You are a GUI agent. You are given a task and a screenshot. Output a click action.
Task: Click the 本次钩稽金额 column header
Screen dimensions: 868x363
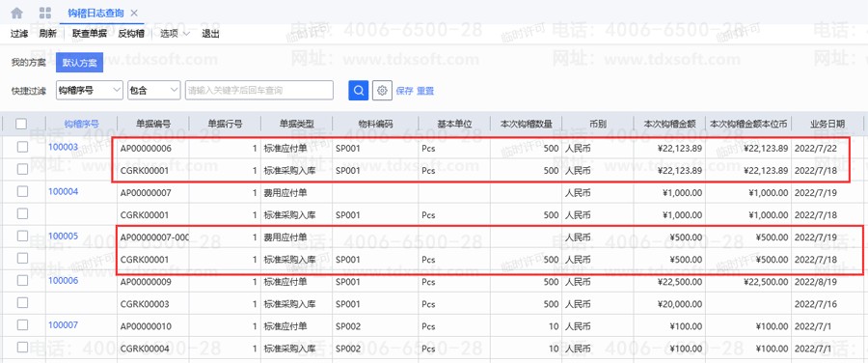pos(670,125)
